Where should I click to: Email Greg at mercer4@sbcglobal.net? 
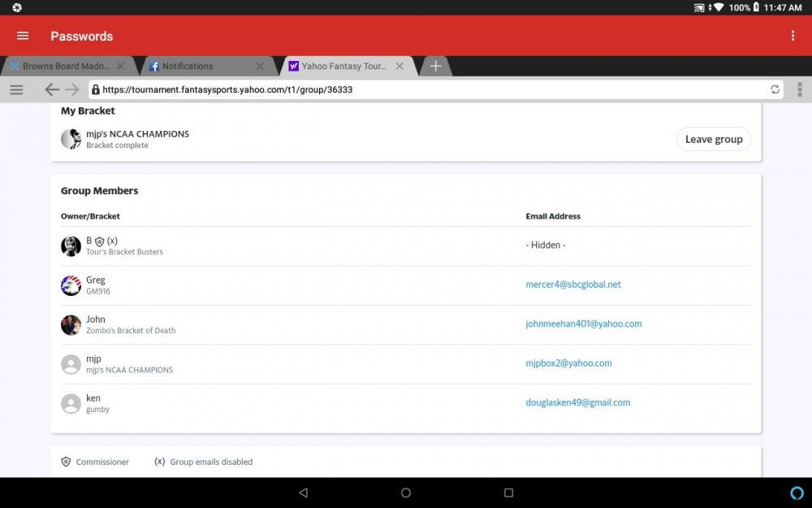pos(572,284)
